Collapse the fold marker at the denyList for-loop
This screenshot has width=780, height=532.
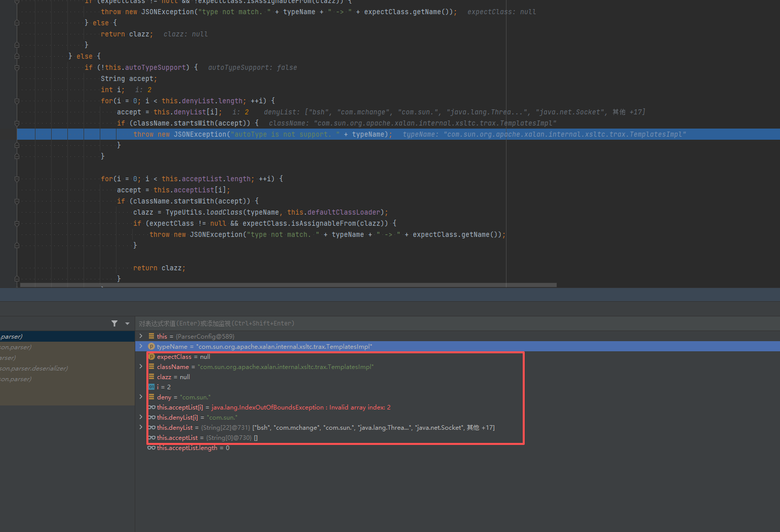click(17, 101)
